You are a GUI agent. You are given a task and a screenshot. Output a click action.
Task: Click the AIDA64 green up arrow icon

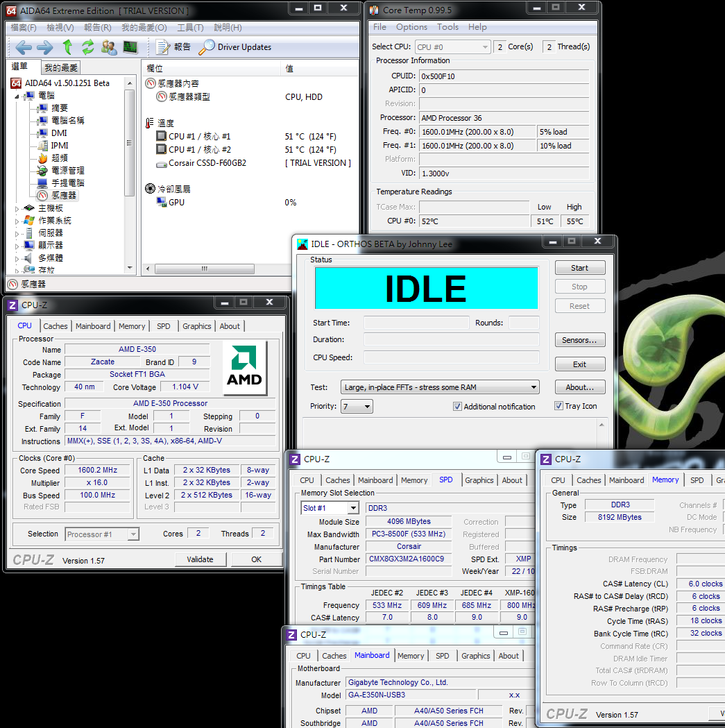click(67, 47)
